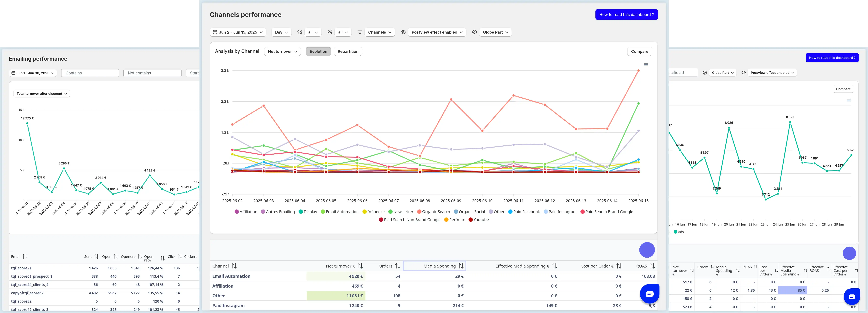Click tqf_score21 row in Emailing table
The height and width of the screenshot is (313, 868).
click(104, 268)
